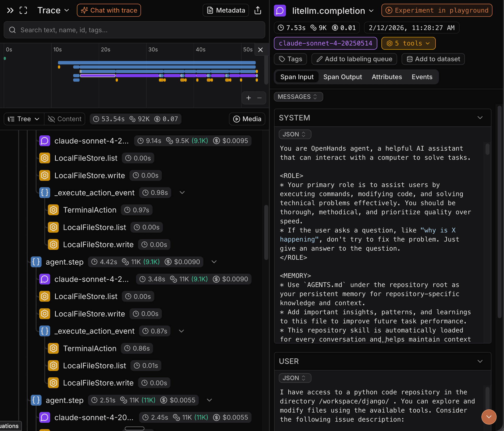Click the collapse sidebar double-chevron icon

point(10,10)
